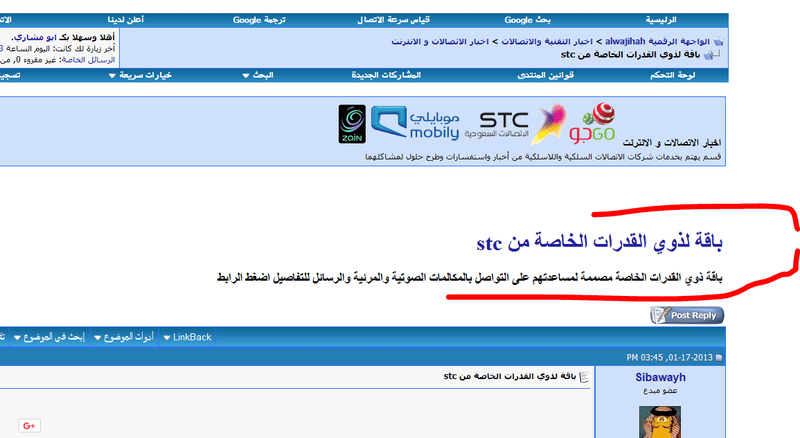This screenshot has width=800, height=438.
Task: Click the عضو مبدع user rank text
Action: 660,391
